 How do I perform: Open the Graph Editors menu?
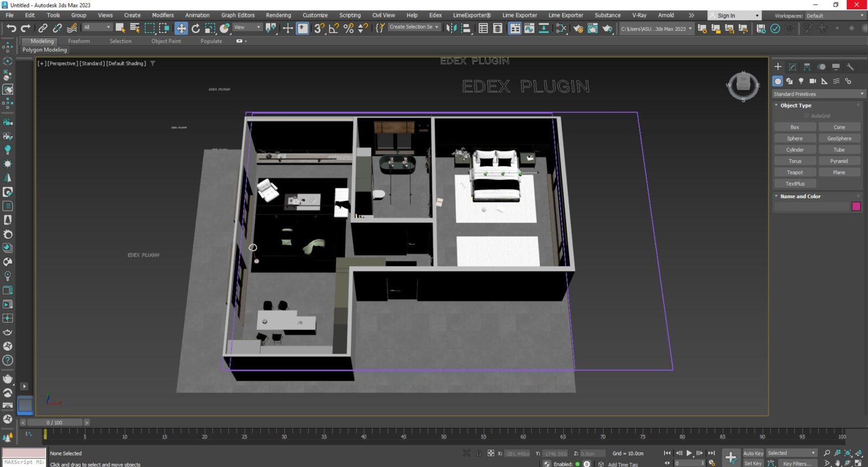[238, 15]
